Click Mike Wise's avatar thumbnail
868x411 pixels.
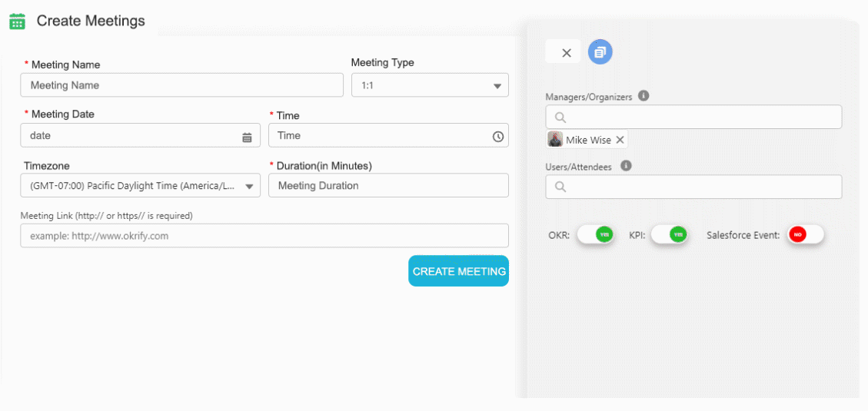555,140
